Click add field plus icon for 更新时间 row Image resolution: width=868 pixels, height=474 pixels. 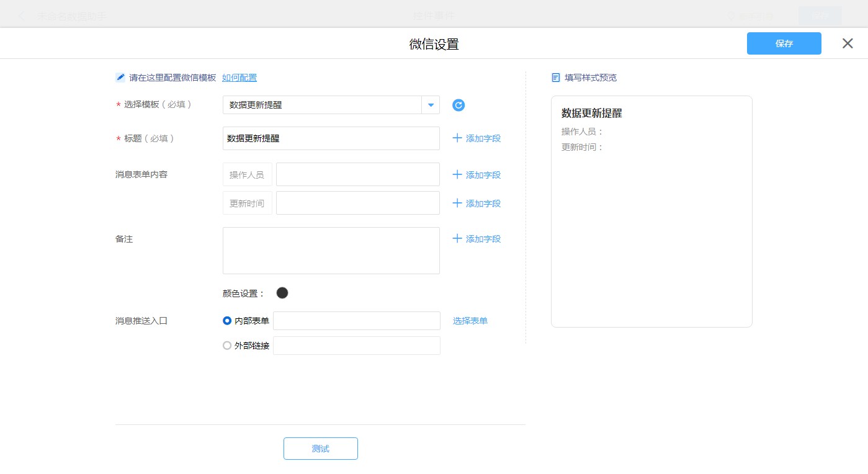[457, 203]
